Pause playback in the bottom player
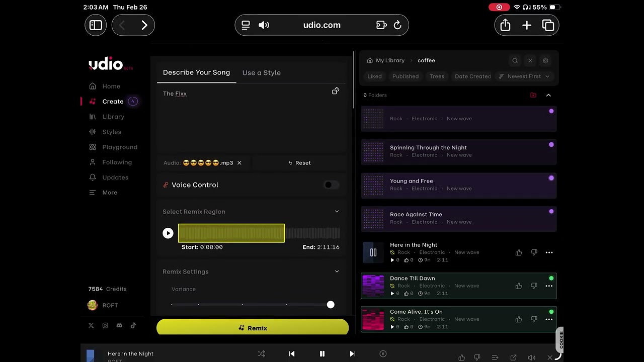 [322, 354]
